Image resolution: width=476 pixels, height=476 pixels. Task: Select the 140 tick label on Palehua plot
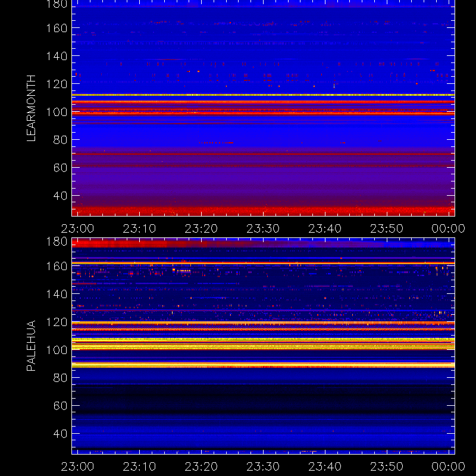coord(57,294)
